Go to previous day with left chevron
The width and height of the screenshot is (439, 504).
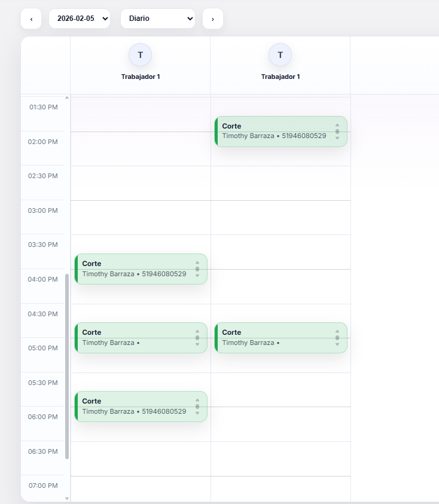[31, 19]
